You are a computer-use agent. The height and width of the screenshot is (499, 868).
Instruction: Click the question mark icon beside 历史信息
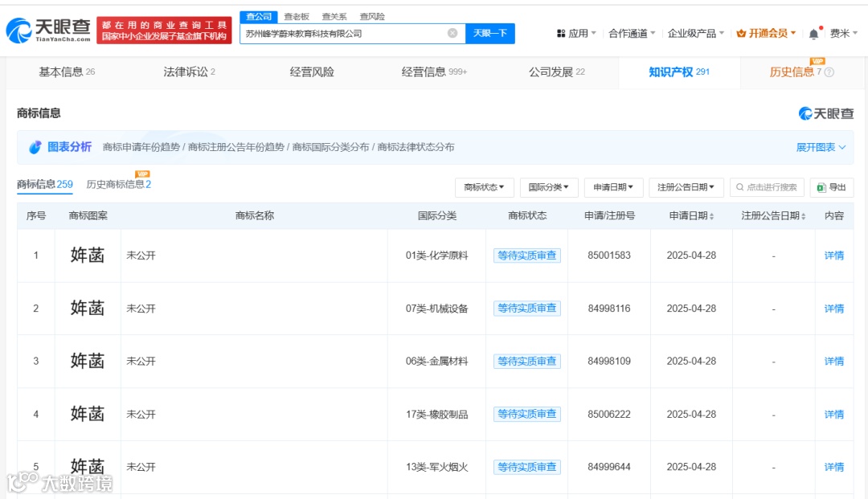point(829,72)
